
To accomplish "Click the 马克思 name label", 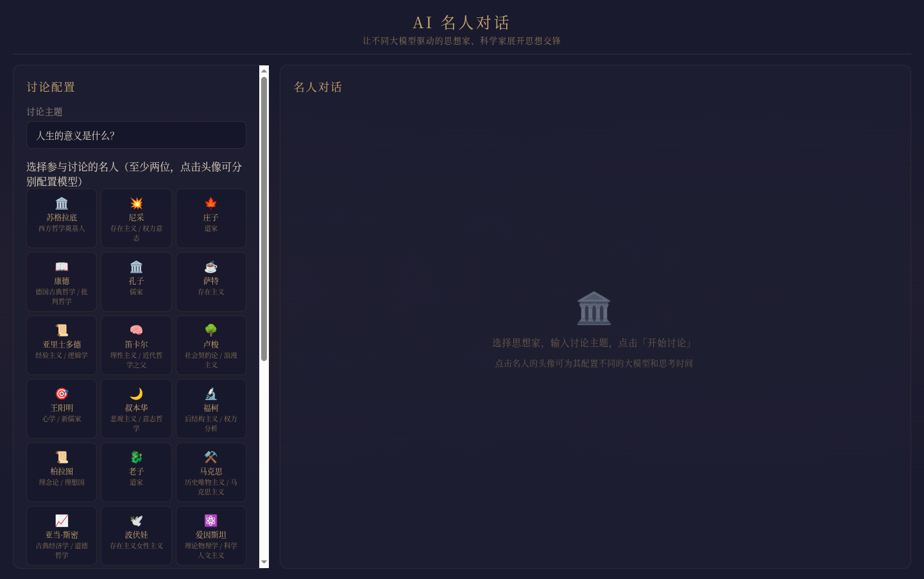I will [x=211, y=472].
